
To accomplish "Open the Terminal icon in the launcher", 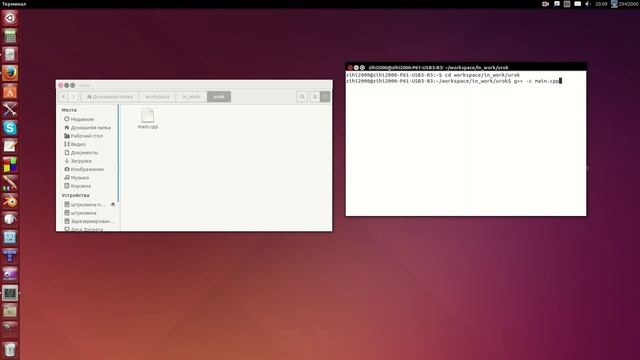I will pyautogui.click(x=10, y=293).
